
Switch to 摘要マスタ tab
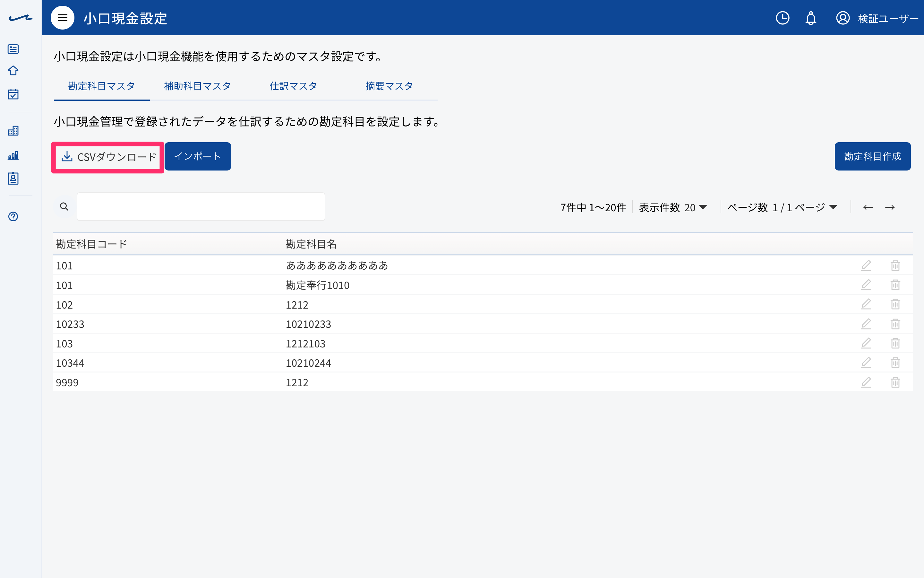[389, 86]
